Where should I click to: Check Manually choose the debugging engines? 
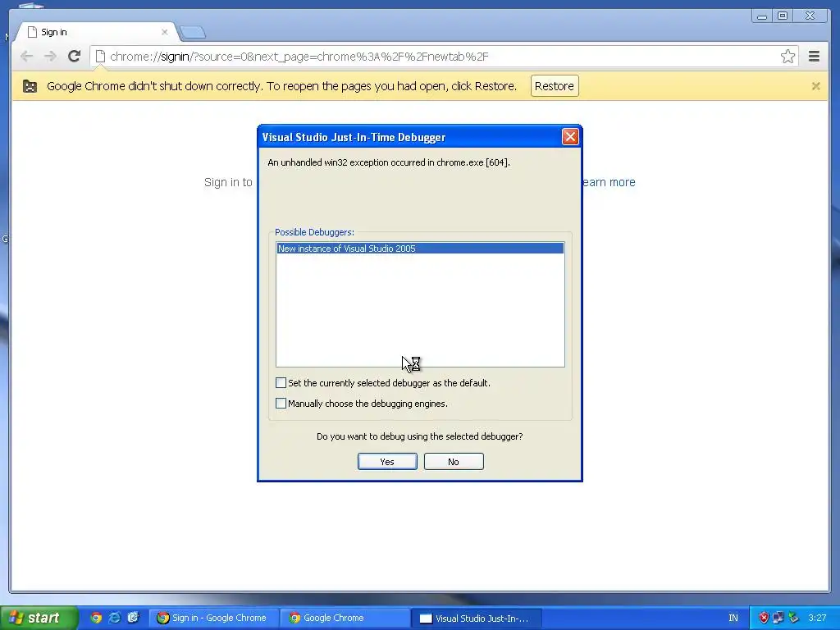pyautogui.click(x=281, y=403)
